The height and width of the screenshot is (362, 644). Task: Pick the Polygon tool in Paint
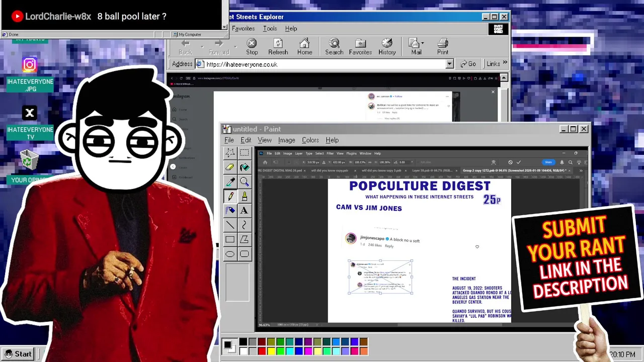[245, 239]
